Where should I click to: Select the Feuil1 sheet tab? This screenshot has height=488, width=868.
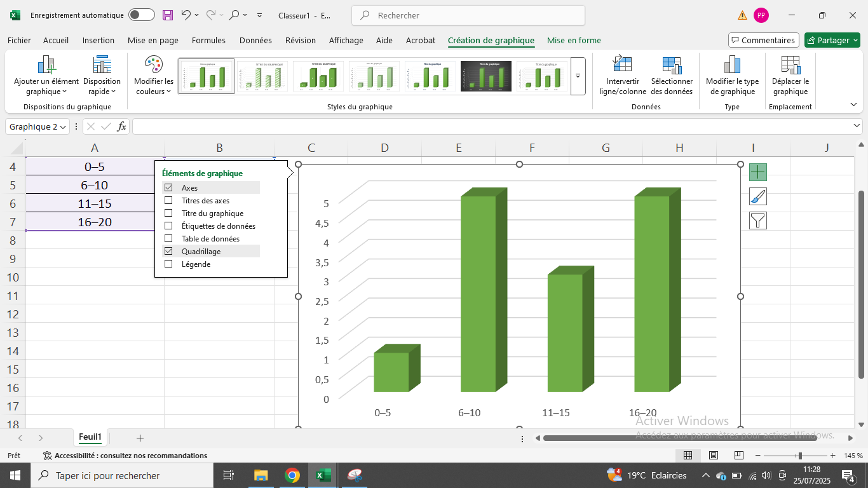pos(90,437)
